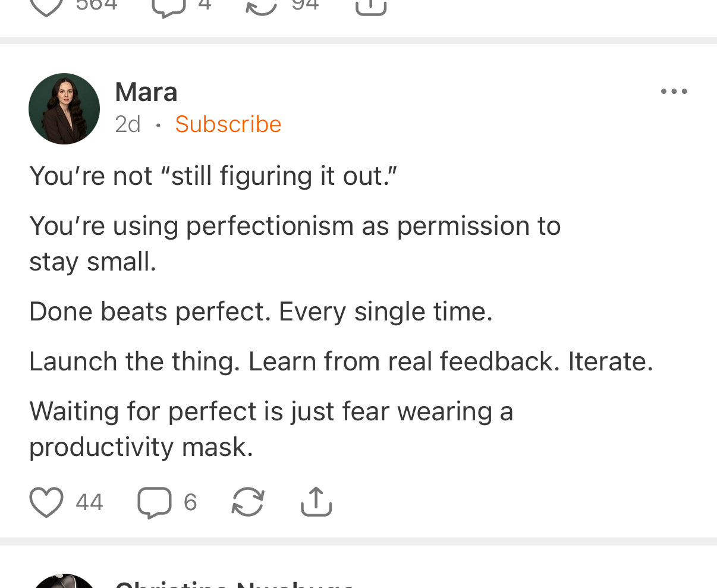Restack Mara's post

point(247,502)
